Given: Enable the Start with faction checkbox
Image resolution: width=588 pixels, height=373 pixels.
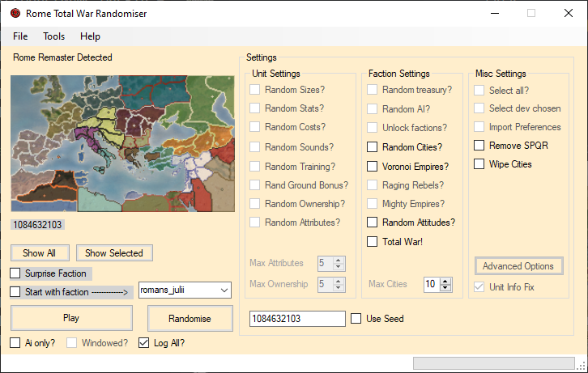Looking at the screenshot, I should coord(15,292).
